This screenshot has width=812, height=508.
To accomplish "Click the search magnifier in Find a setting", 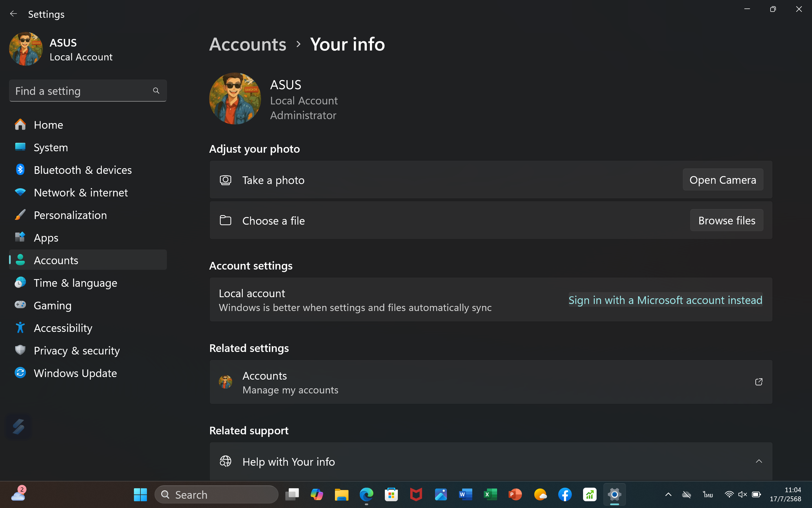I will click(x=156, y=91).
